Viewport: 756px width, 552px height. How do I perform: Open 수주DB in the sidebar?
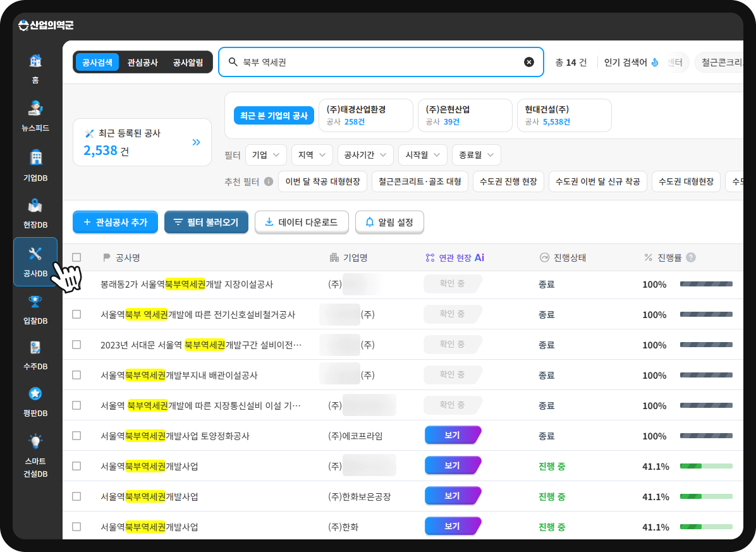click(x=35, y=355)
